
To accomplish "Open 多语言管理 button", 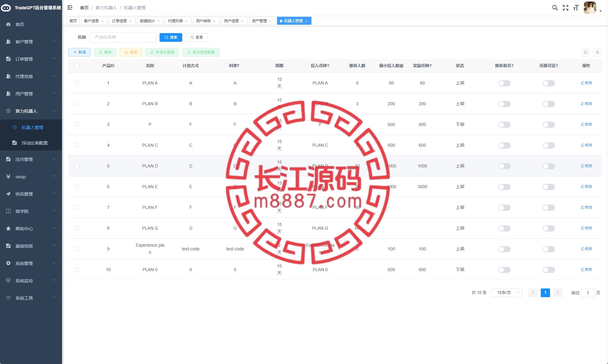I will (x=162, y=52).
